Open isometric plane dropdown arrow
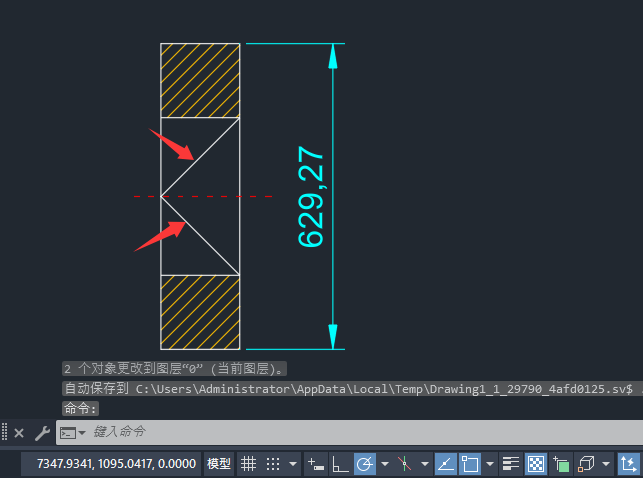The height and width of the screenshot is (478, 643). 425,464
